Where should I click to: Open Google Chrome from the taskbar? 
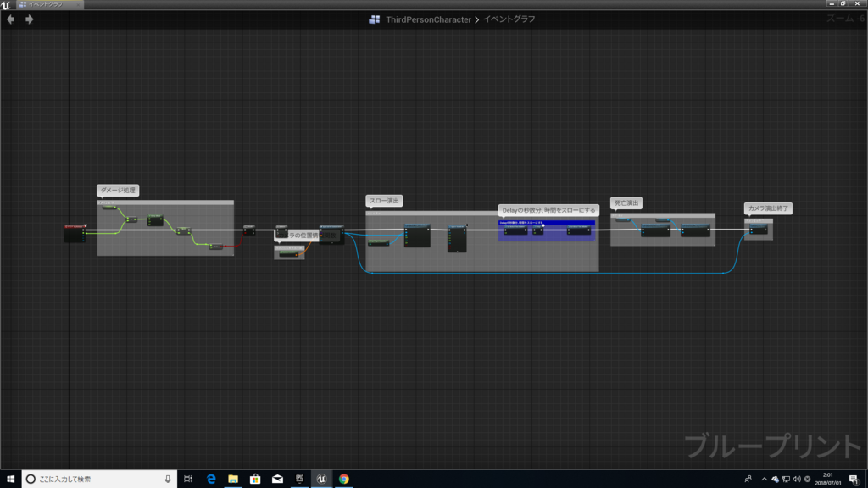click(x=344, y=480)
